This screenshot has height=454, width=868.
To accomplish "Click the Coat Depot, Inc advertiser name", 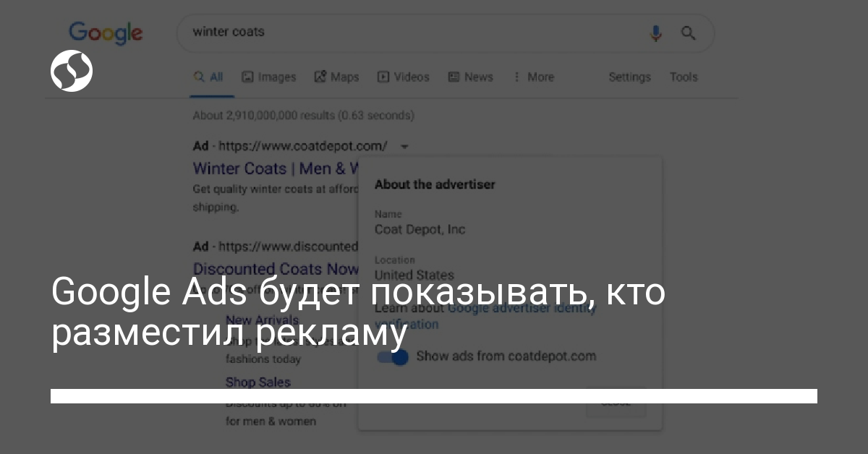I will point(420,230).
